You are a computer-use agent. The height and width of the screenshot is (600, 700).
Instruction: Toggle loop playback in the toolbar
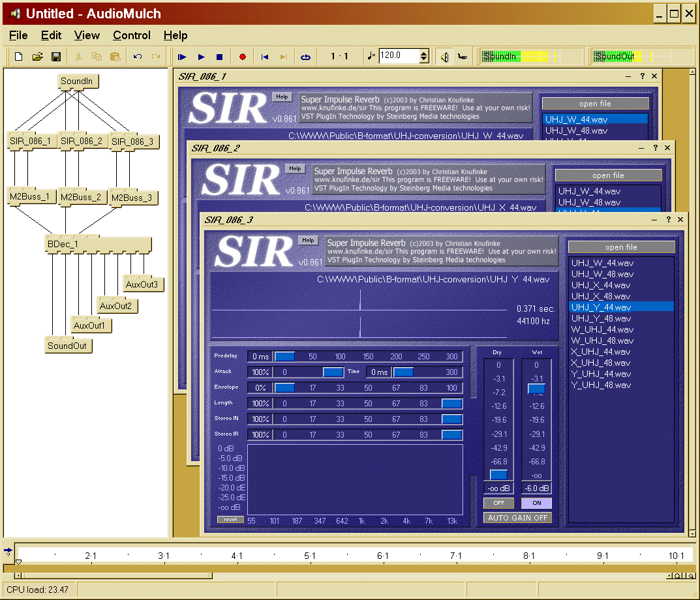pyautogui.click(x=305, y=57)
